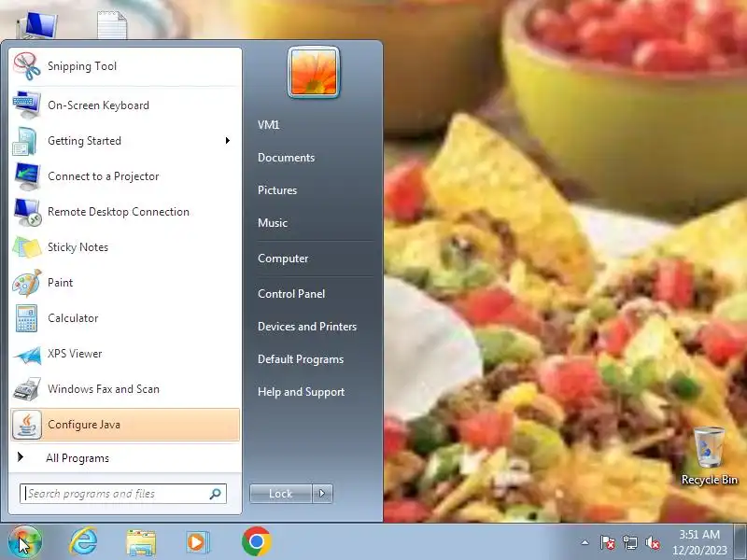Select the Connect to a Projector label
747x560 pixels.
104,176
